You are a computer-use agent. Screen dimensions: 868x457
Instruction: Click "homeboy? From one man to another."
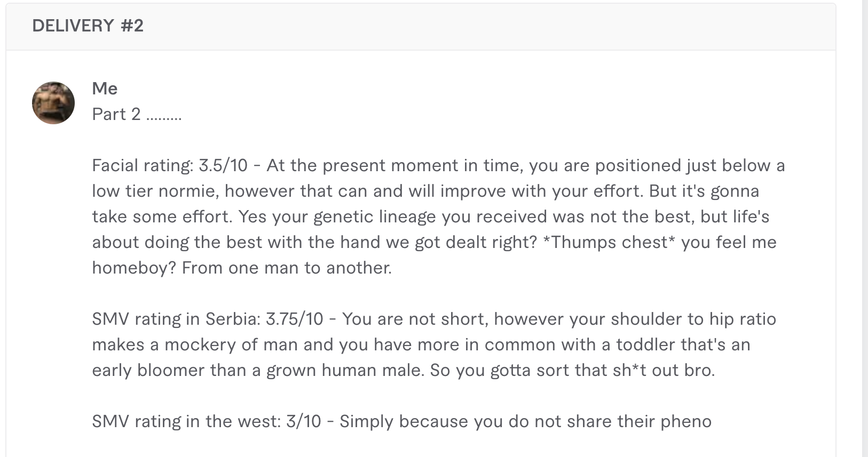[x=242, y=268]
